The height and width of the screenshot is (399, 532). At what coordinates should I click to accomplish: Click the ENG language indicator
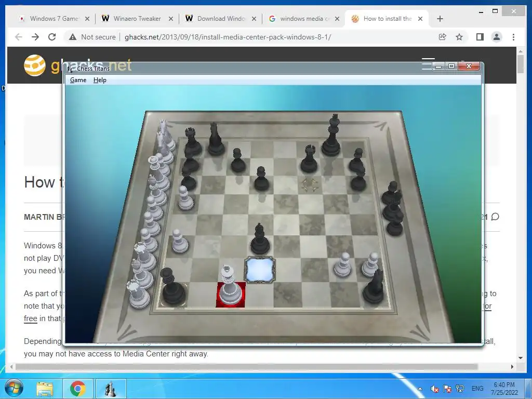477,389
